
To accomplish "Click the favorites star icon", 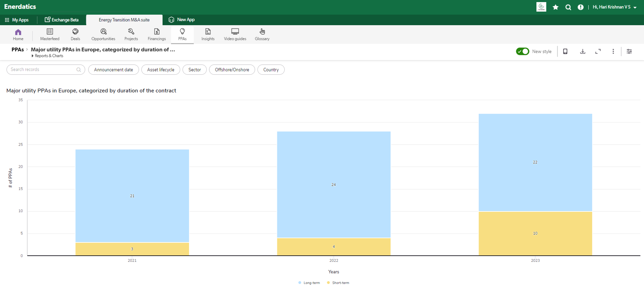I will (555, 7).
